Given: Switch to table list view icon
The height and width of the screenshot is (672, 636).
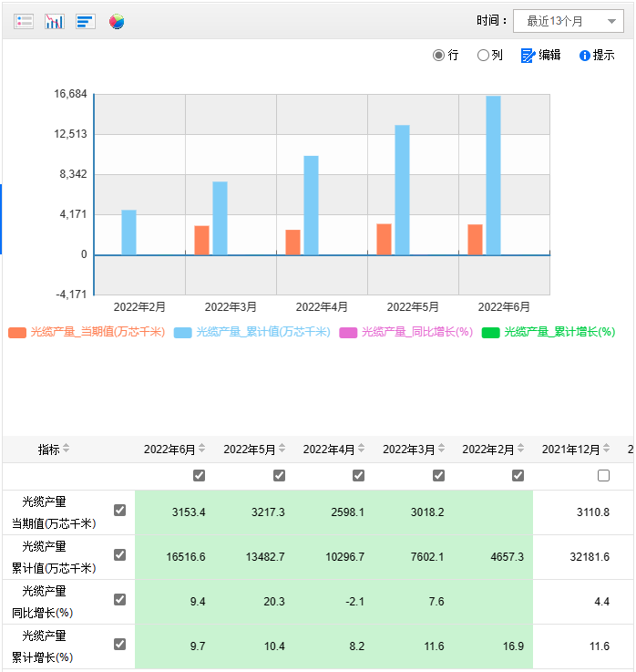Looking at the screenshot, I should pos(25,21).
